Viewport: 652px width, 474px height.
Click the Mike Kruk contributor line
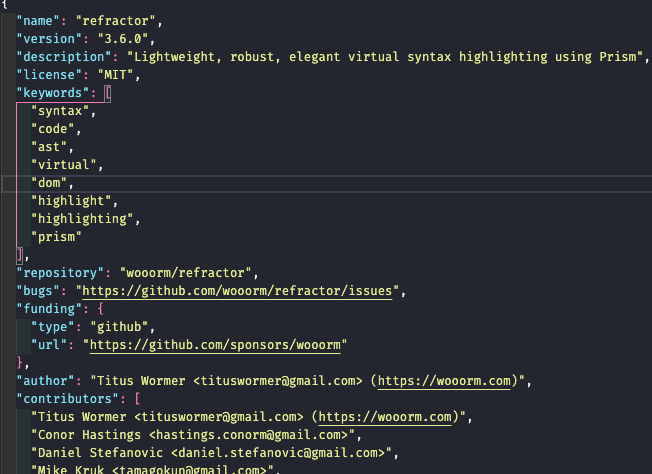click(x=156, y=469)
